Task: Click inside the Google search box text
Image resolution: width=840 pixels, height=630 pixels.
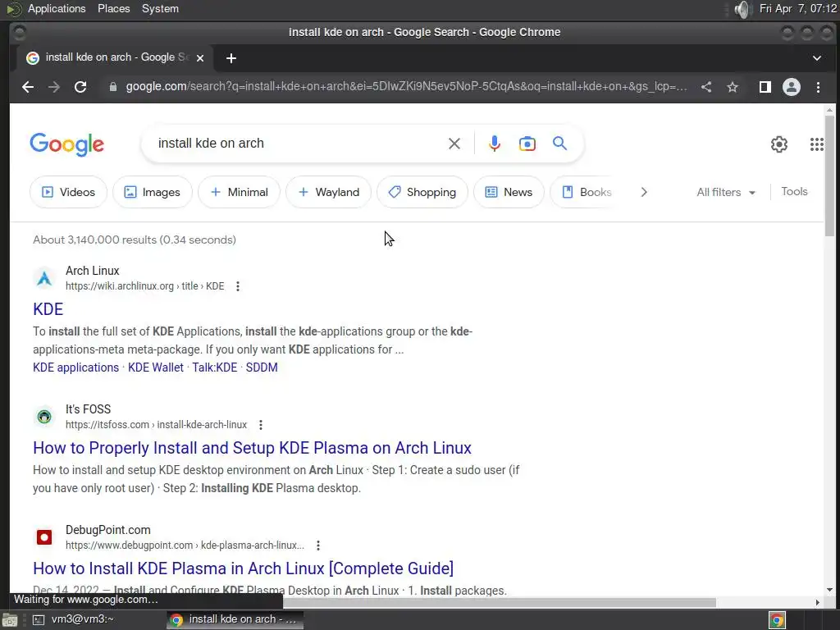Action: point(211,144)
